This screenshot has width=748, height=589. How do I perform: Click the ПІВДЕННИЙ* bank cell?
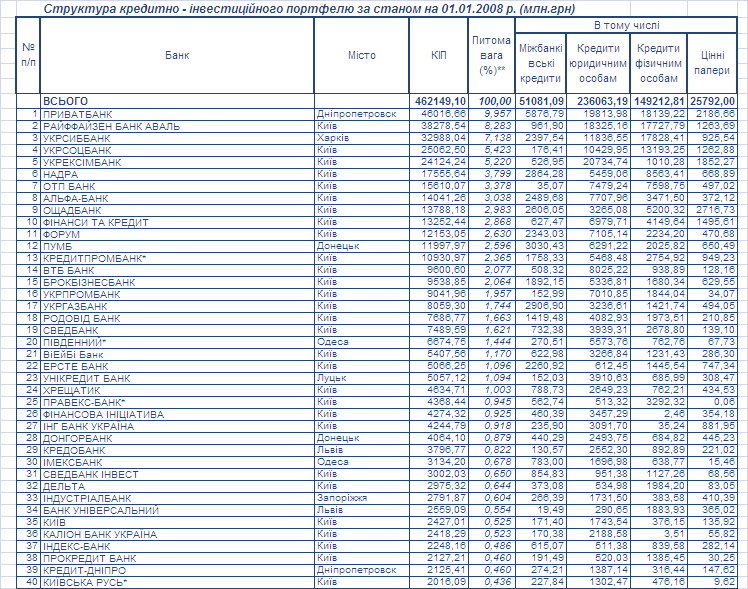tap(177, 342)
